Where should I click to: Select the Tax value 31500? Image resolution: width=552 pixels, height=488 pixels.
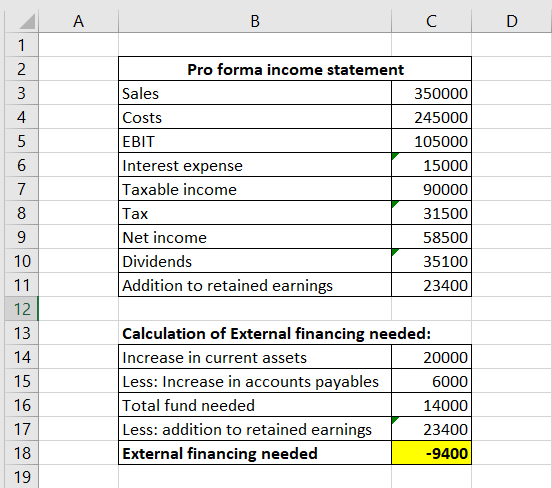(x=431, y=213)
